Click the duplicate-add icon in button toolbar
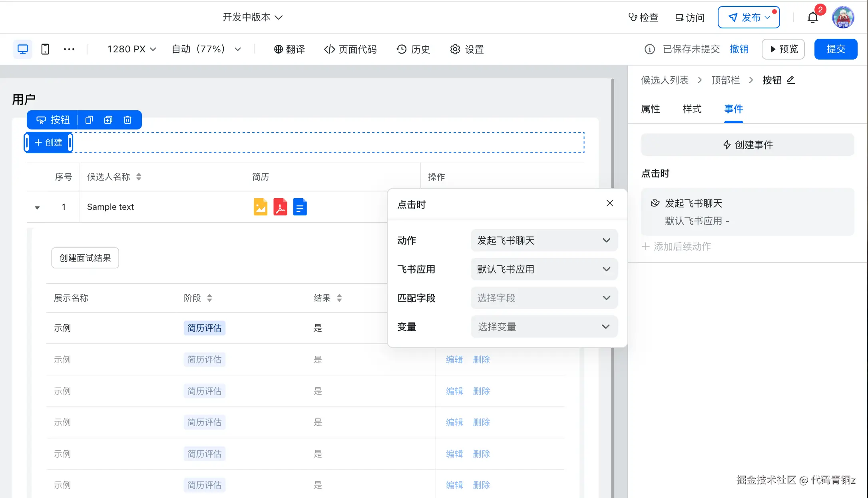 (108, 120)
